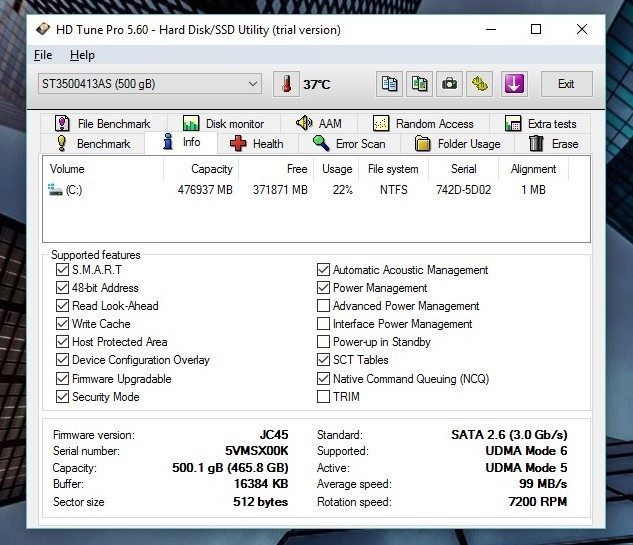The image size is (633, 545).
Task: Open the Disk monitor tab
Action: click(x=224, y=124)
